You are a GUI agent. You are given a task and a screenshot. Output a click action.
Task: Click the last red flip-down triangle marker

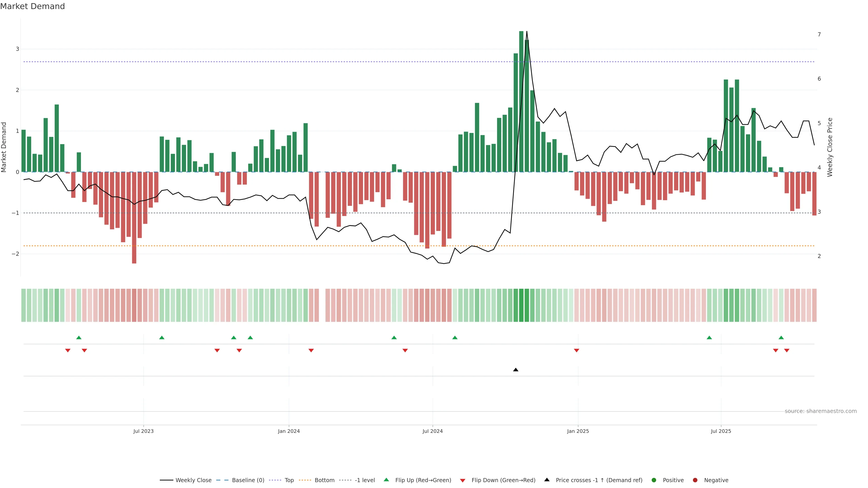(x=787, y=351)
